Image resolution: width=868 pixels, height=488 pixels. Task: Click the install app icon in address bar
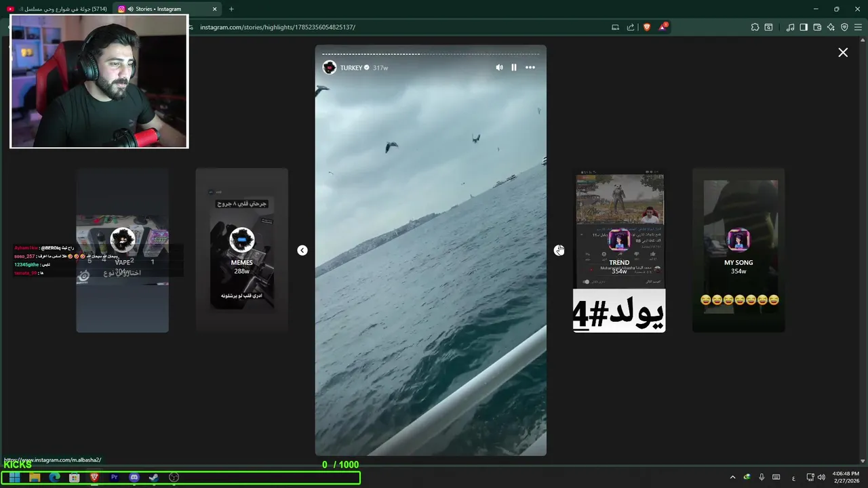[x=615, y=27]
